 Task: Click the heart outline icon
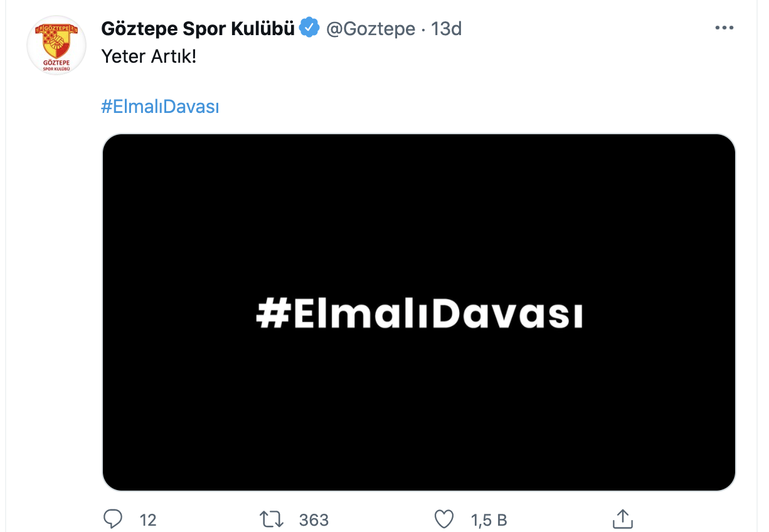444,519
